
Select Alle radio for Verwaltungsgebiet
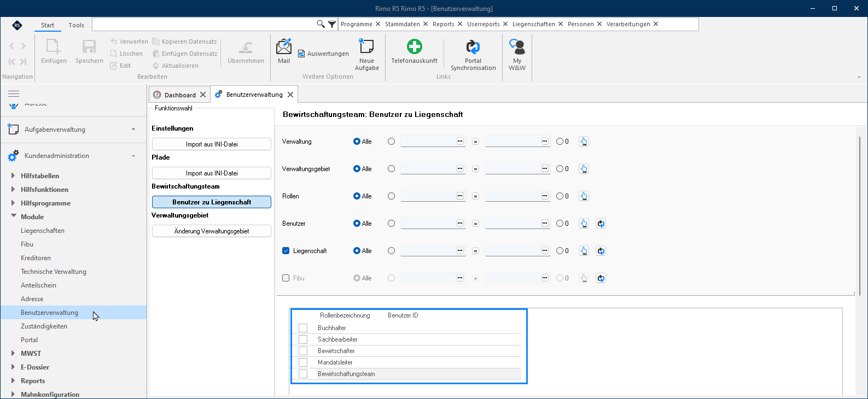coord(357,169)
